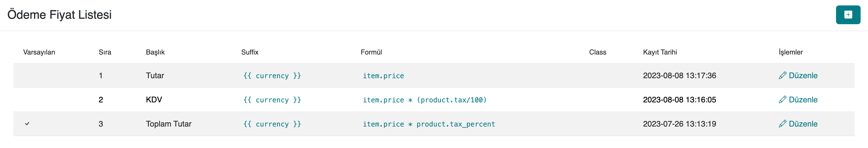The image size is (868, 148).
Task: Click the Formül column header
Action: click(x=371, y=52)
